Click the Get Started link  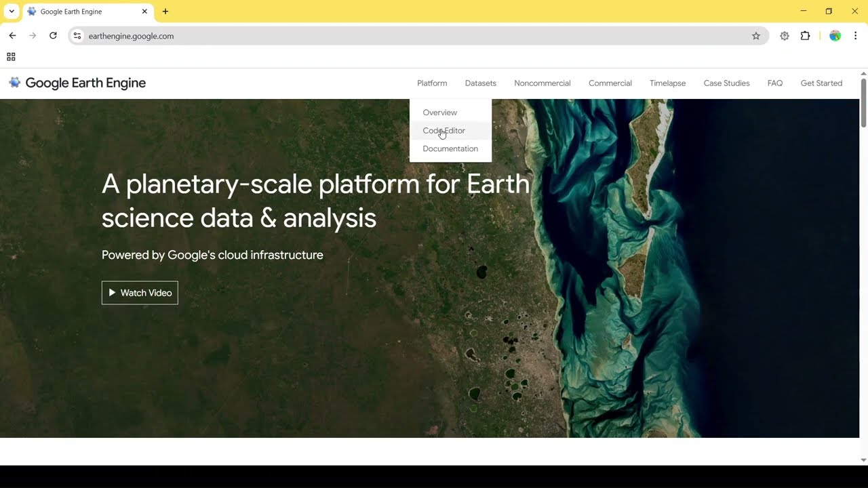(821, 83)
